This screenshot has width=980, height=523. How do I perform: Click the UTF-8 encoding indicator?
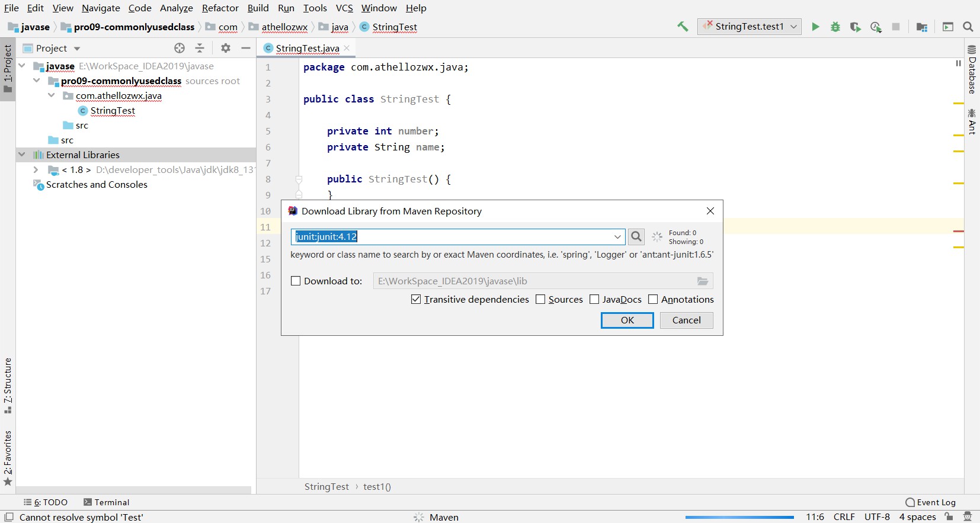tap(877, 517)
